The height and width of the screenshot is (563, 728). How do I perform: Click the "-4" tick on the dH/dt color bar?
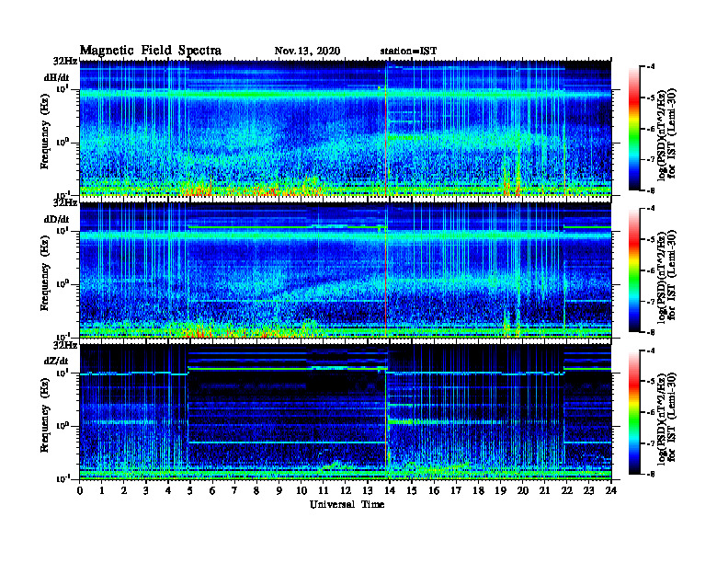coord(651,67)
